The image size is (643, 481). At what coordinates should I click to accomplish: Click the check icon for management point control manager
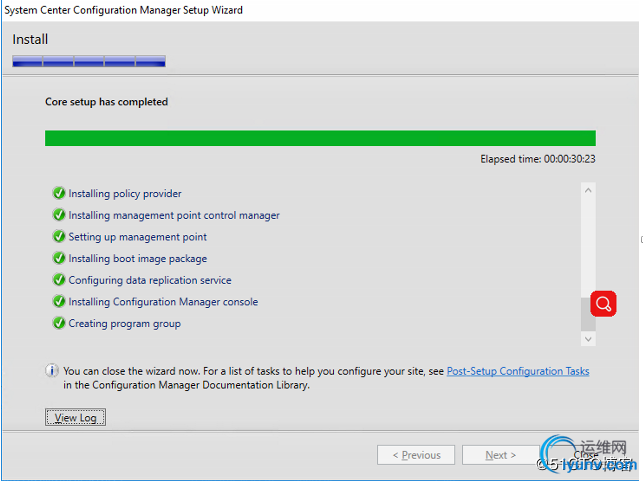[x=59, y=214]
